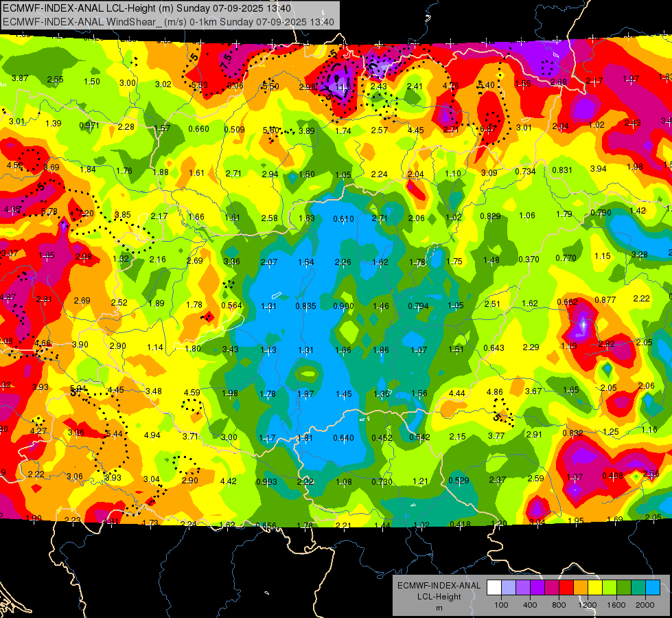The width and height of the screenshot is (672, 618).
Task: Click the wind shear value "3.77"
Action: click(497, 436)
